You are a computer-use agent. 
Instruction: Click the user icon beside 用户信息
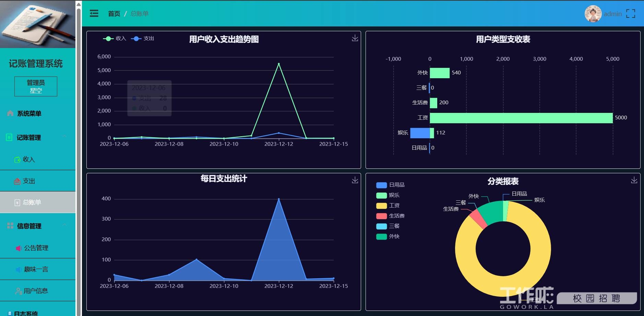coord(19,291)
